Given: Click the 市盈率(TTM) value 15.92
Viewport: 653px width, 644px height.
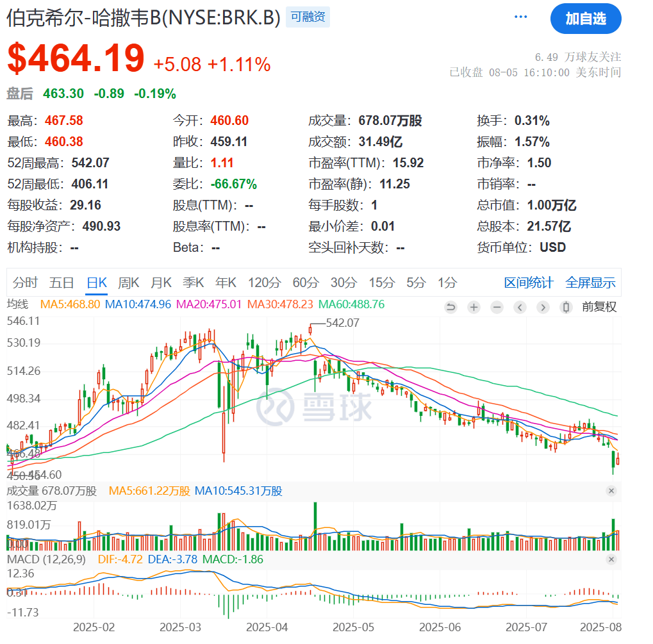Looking at the screenshot, I should point(408,163).
